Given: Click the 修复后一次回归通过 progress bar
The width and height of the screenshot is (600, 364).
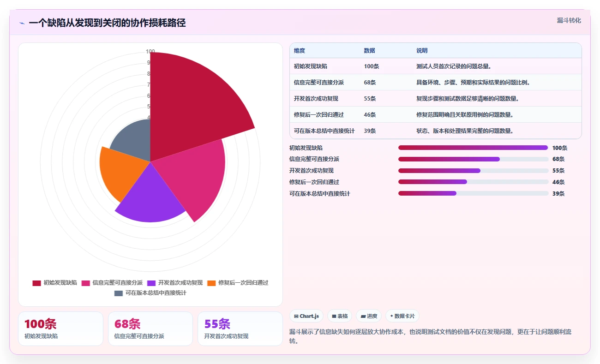Looking at the screenshot, I should pos(473,182).
